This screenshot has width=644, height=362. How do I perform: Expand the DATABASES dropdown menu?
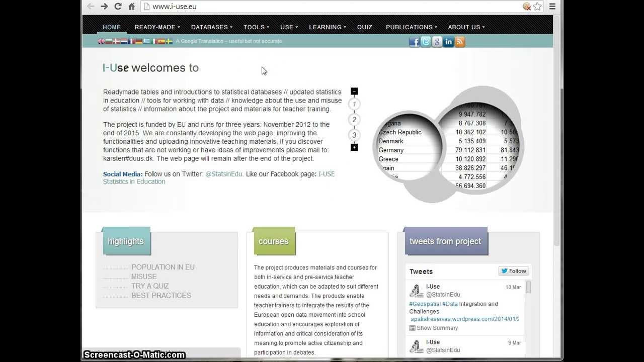(x=211, y=27)
